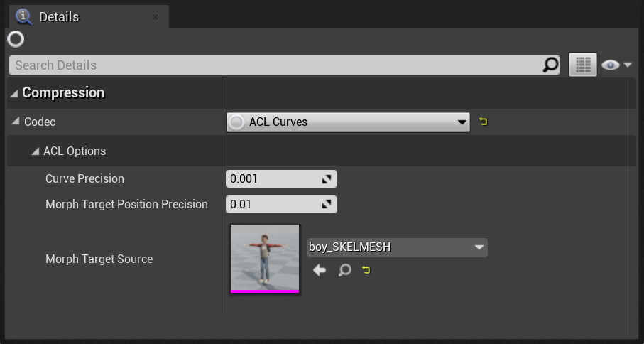Viewport: 644px width, 344px height.
Task: Click the Curve Precision value field
Action: pos(281,179)
